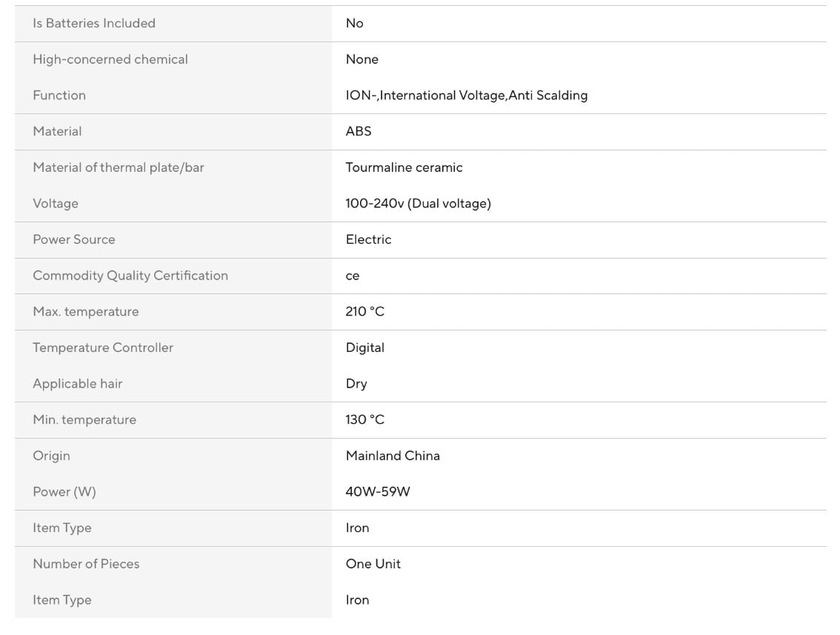Select the "100-240v (Dual voltage)" value
This screenshot has width=840, height=635.
click(418, 203)
